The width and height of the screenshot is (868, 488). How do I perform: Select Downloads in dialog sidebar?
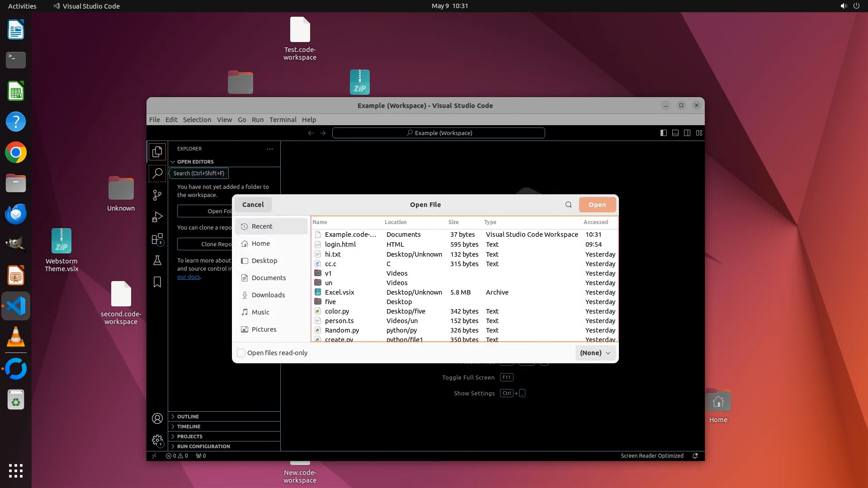(x=268, y=295)
